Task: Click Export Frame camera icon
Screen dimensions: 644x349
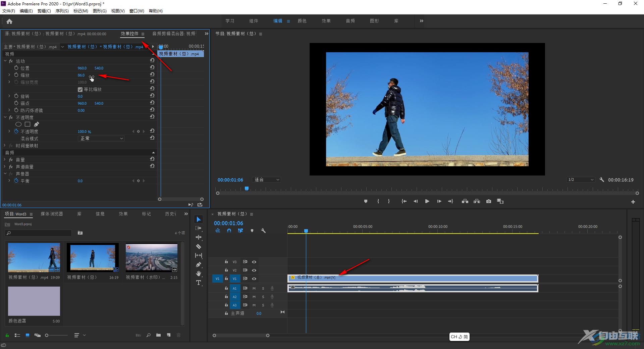Action: [x=489, y=201]
